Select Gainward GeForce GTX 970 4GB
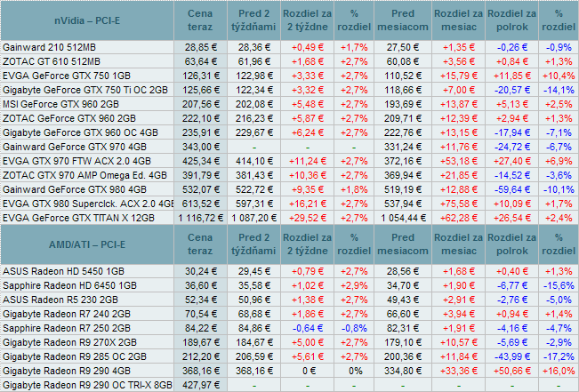 pos(75,147)
